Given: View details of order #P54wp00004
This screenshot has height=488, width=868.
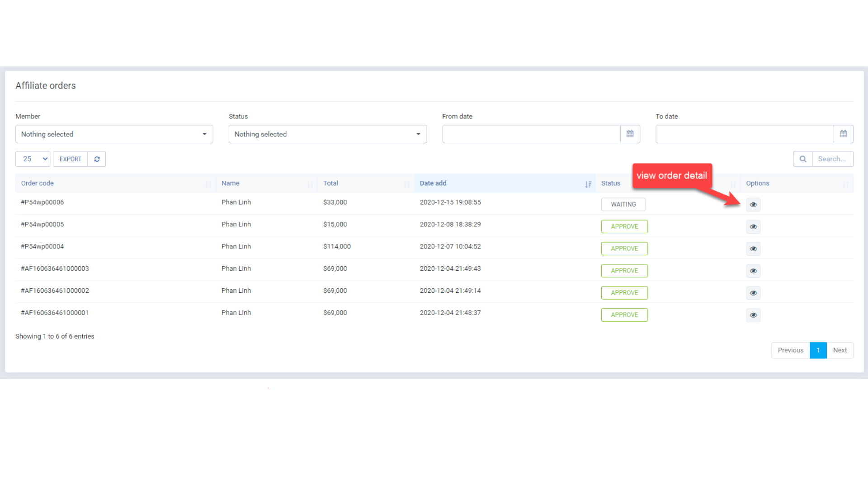Looking at the screenshot, I should [753, 249].
